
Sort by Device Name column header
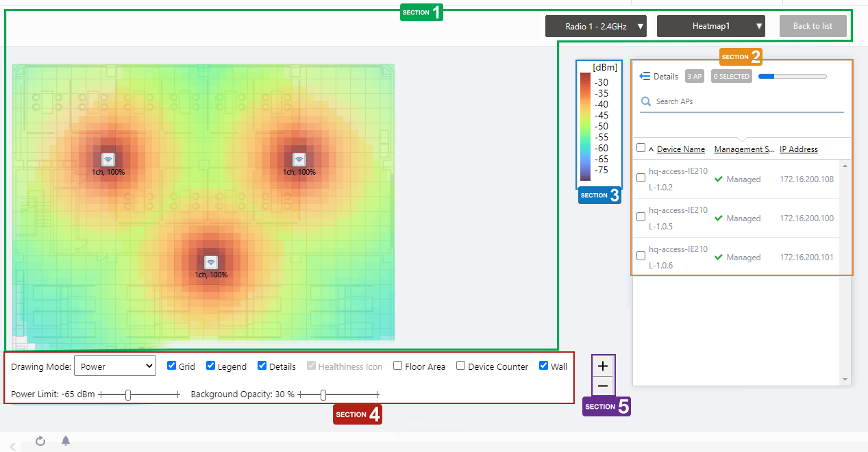coord(680,149)
